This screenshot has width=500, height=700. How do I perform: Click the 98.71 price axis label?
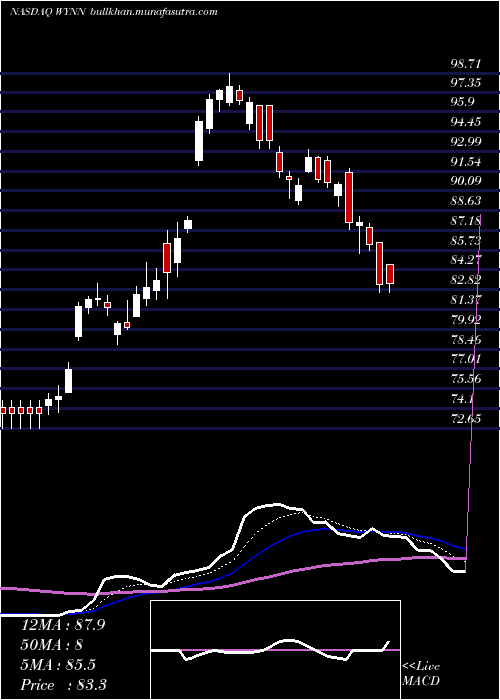[466, 63]
